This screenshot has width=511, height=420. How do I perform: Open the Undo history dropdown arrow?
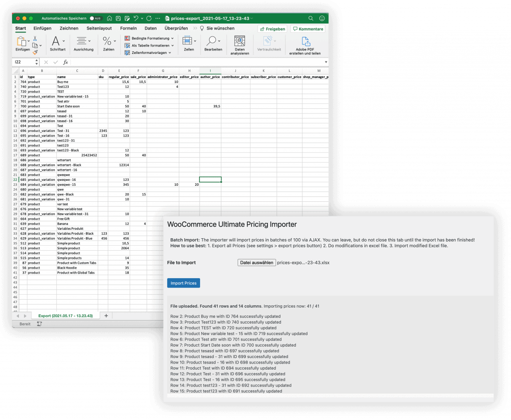coord(142,18)
